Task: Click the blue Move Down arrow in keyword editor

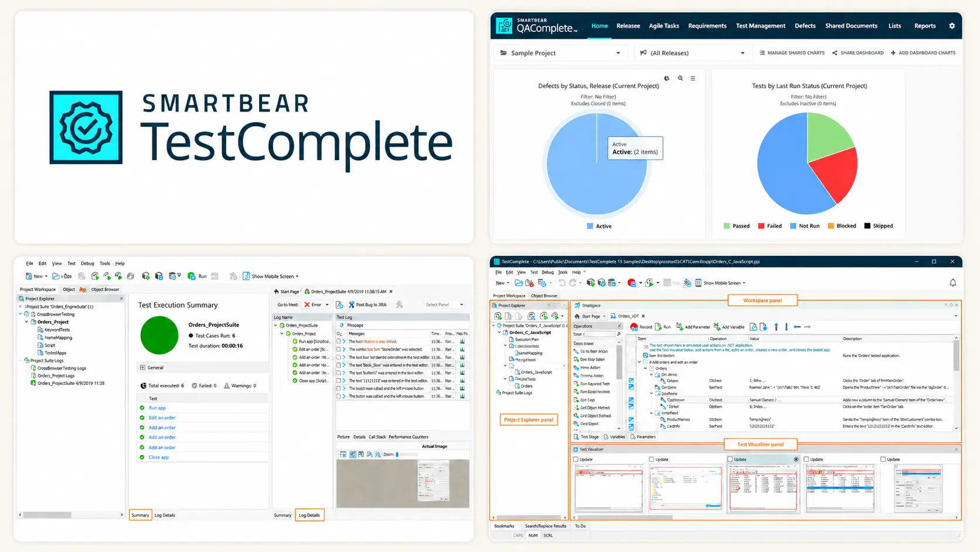Action: [x=787, y=327]
